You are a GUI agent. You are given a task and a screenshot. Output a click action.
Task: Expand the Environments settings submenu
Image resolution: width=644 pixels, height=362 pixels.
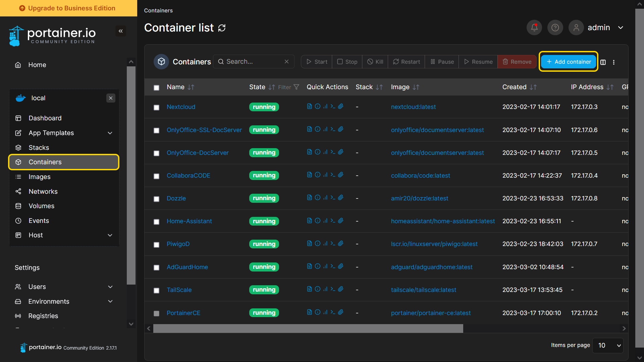(110, 301)
